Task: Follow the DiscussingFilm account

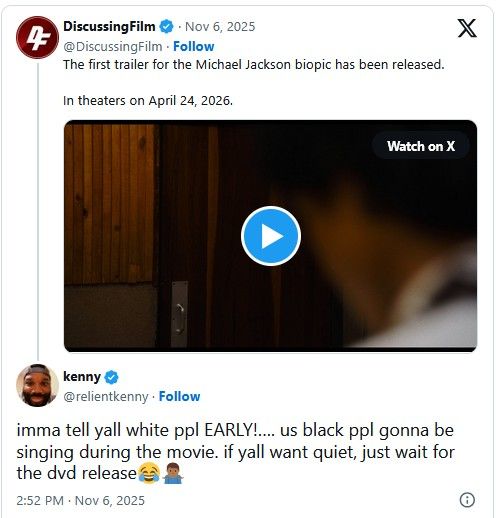Action: point(193,46)
